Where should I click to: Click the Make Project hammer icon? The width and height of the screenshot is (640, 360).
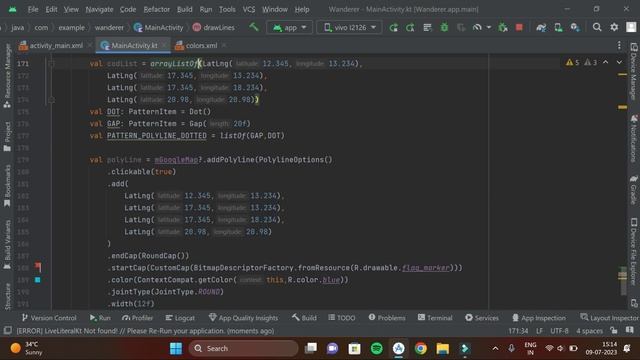click(253, 27)
